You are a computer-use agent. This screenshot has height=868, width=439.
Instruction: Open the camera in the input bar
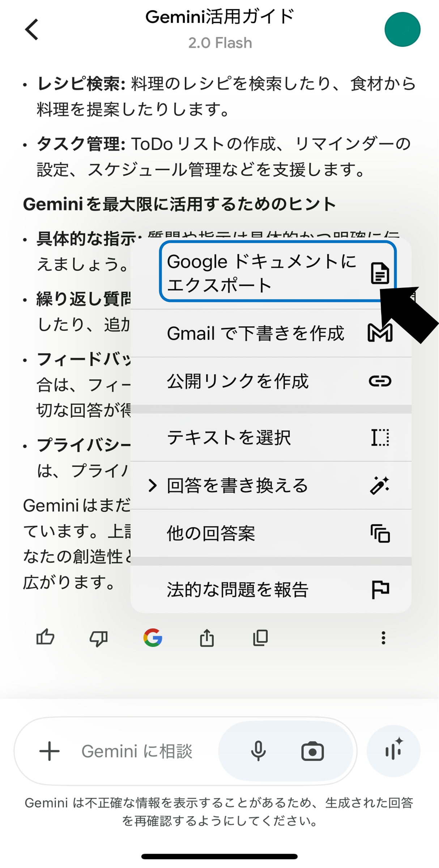click(x=312, y=751)
